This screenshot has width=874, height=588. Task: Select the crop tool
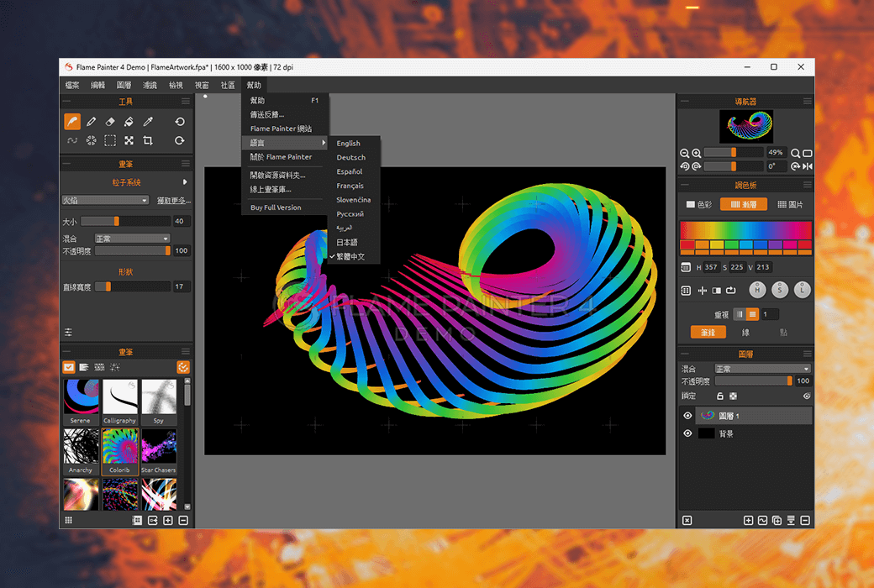pyautogui.click(x=148, y=140)
